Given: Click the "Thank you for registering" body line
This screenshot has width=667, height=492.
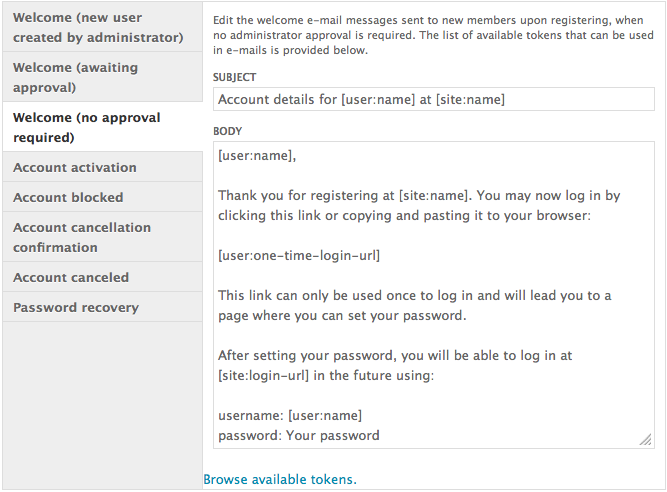Looking at the screenshot, I should coord(419,196).
